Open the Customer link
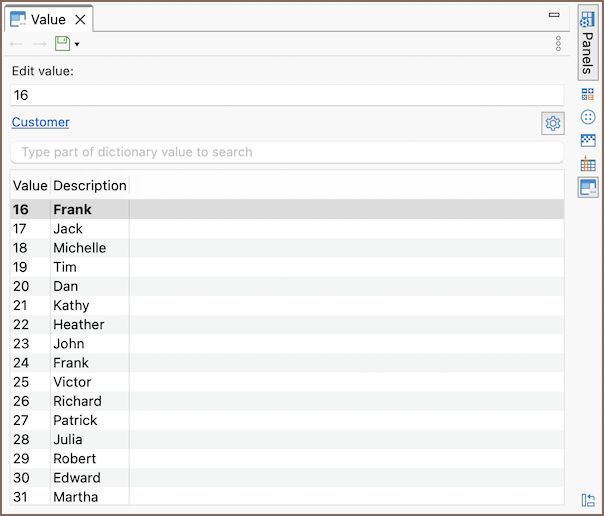Viewport: 604px width, 516px height. click(41, 122)
